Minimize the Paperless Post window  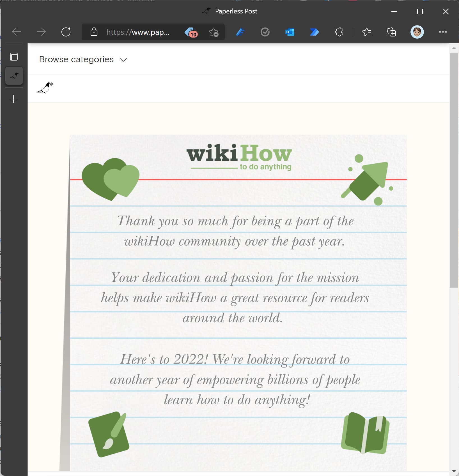[394, 11]
